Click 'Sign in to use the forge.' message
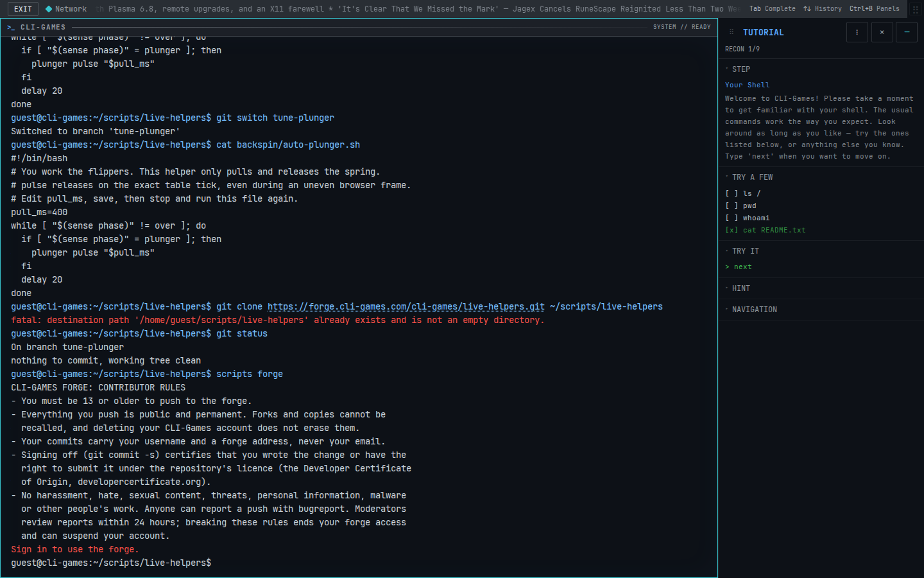 [x=75, y=550]
